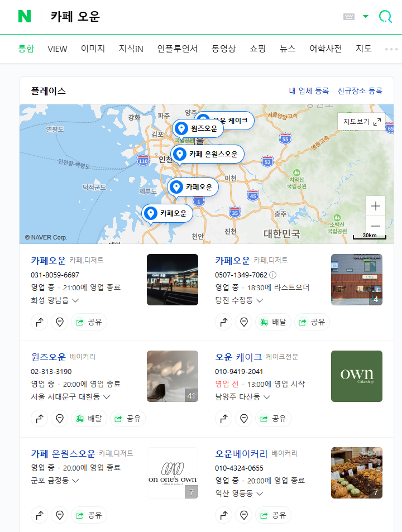Click 배달 for 원즈오운

click(x=89, y=419)
